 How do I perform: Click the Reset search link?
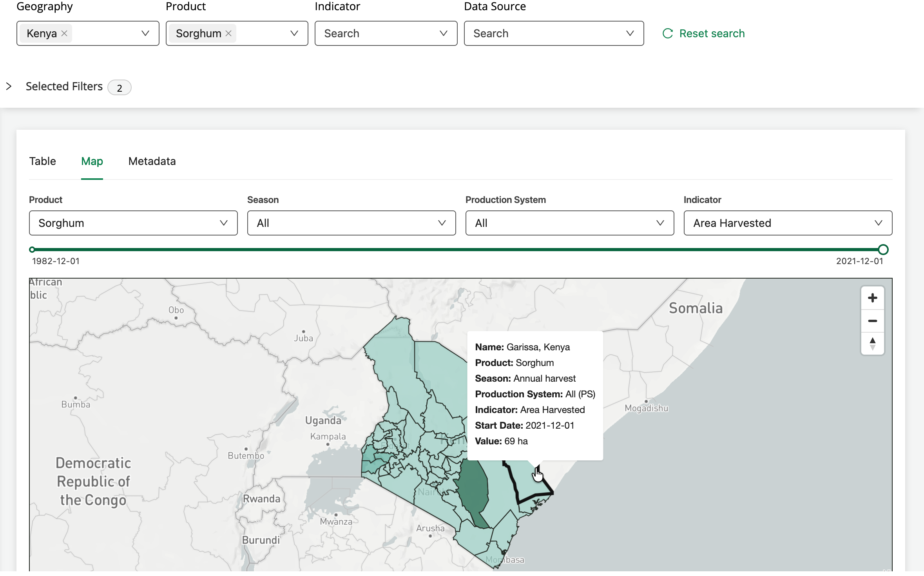(712, 34)
